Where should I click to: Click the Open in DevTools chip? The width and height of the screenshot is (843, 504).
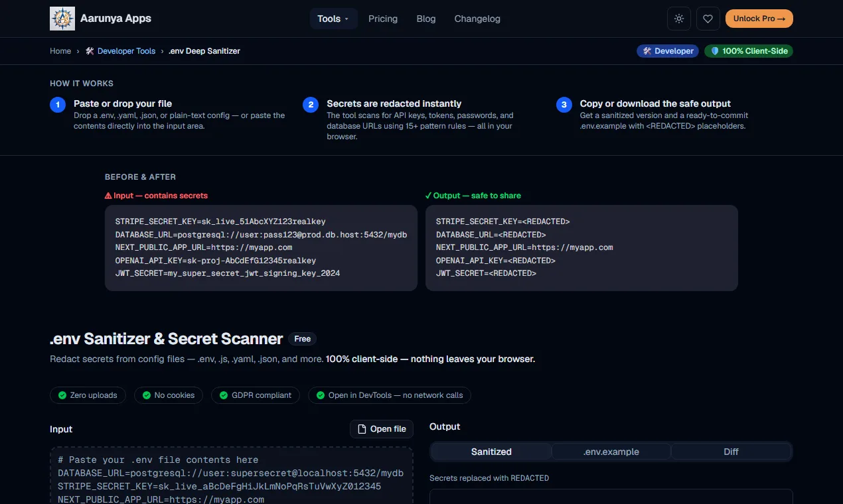[x=390, y=395]
